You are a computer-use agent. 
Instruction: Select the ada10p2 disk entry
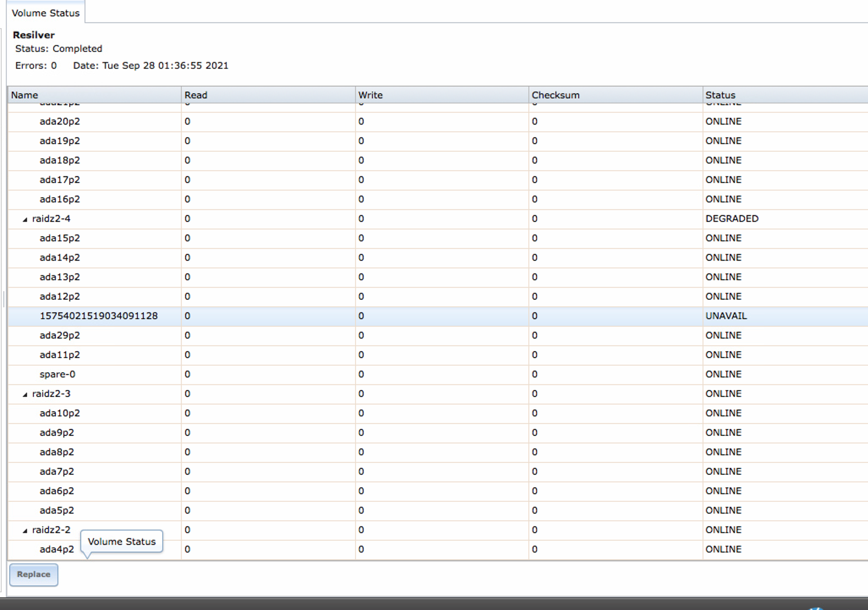(60, 413)
